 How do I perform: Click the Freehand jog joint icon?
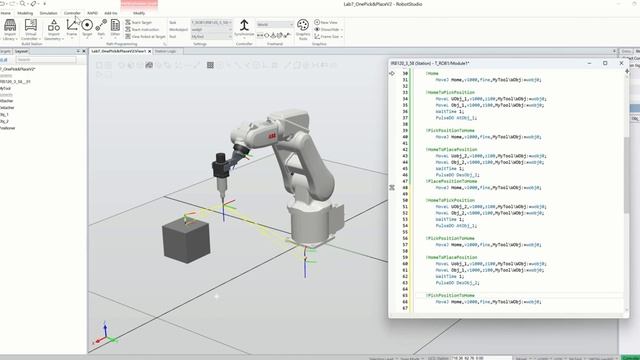coord(267,36)
